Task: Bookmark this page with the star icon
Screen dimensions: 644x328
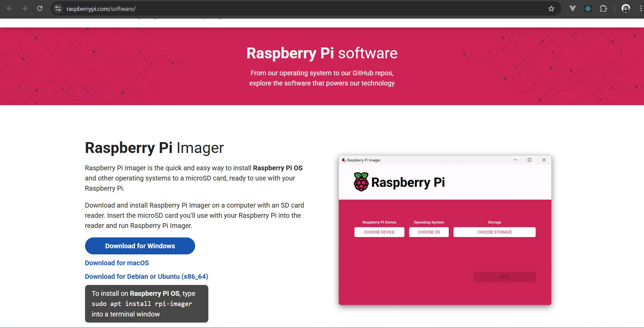Action: [x=551, y=8]
